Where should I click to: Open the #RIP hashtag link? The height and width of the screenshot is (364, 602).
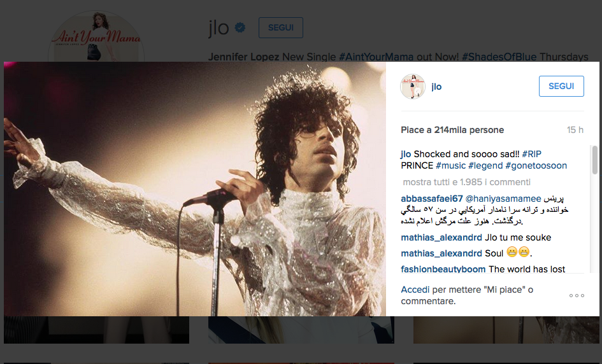coord(531,154)
